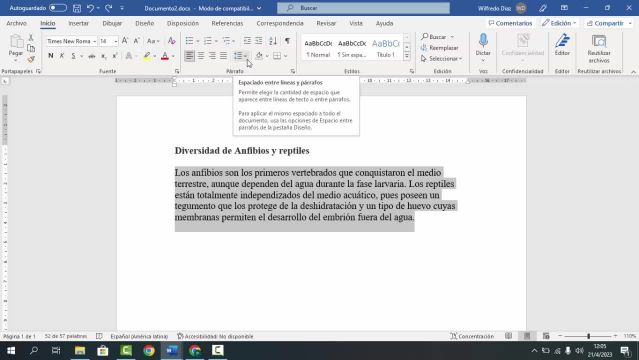Click the Comentarios button
639x360 pixels.
510,23
